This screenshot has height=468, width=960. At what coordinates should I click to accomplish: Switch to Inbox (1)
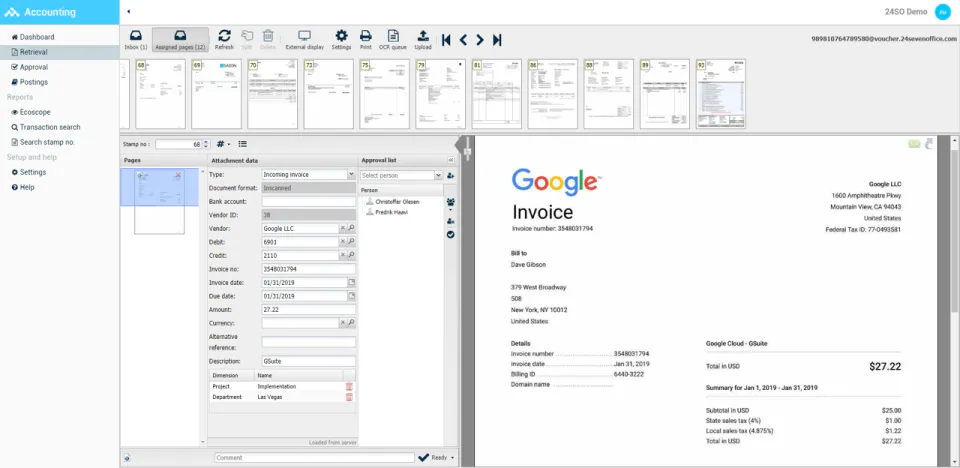(x=136, y=40)
